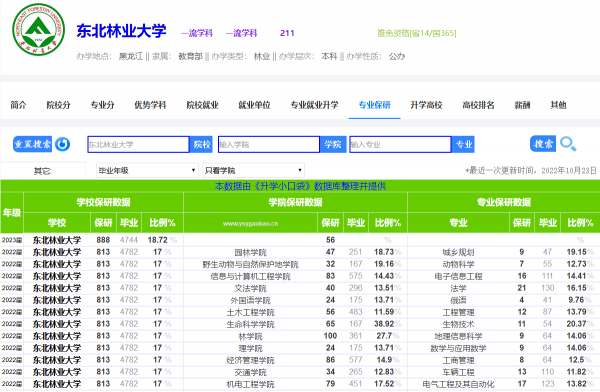
Task: Switch to the 其他 tab
Action: point(558,105)
